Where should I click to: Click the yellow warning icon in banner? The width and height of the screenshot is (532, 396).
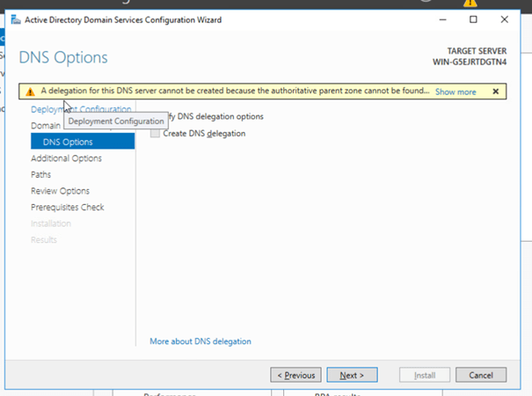tap(30, 92)
